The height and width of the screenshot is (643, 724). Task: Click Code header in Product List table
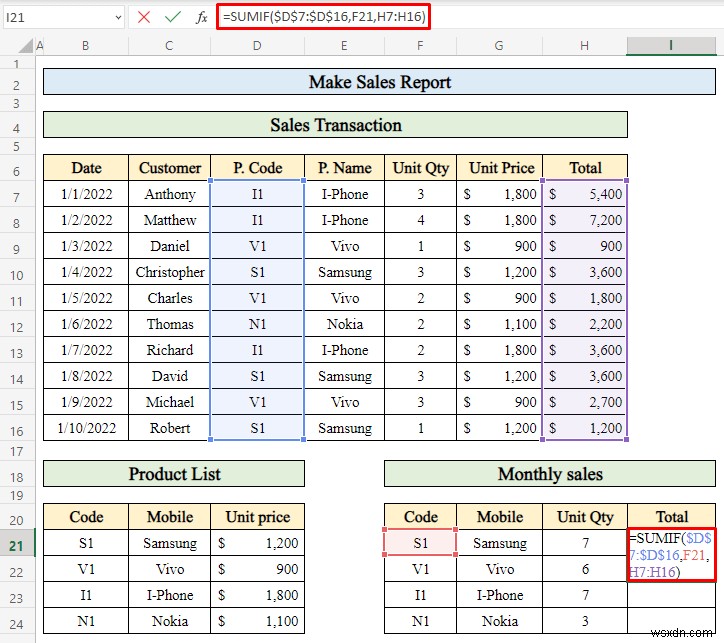click(86, 517)
